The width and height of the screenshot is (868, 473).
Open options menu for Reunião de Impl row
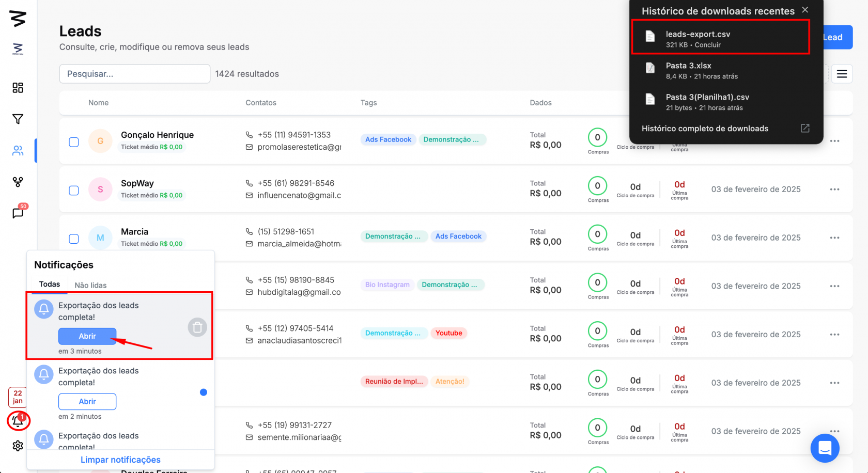834,383
